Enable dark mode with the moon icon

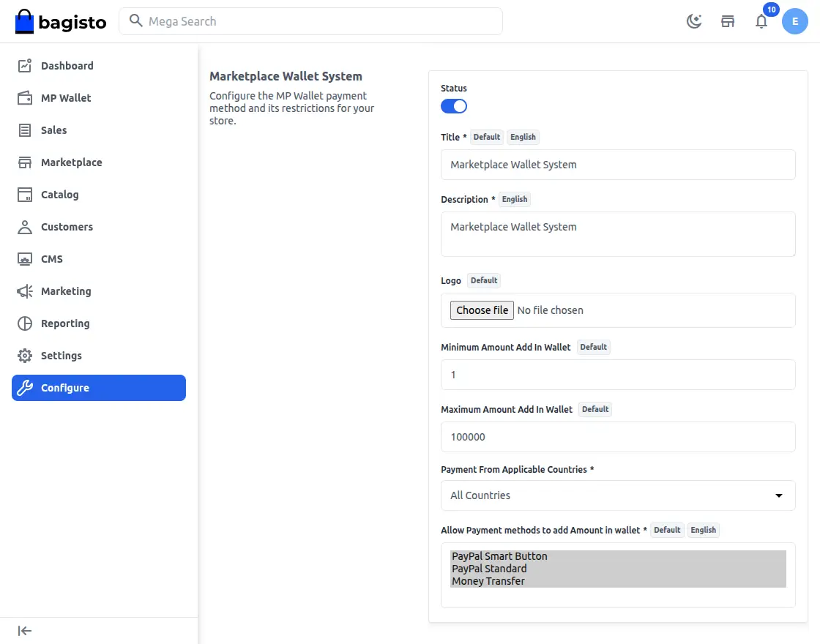693,21
